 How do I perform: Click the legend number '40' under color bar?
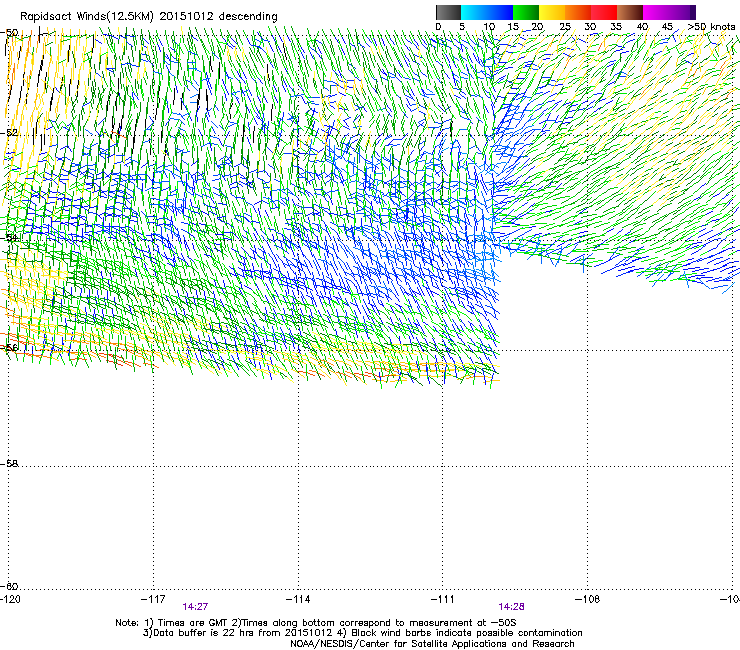(x=642, y=27)
